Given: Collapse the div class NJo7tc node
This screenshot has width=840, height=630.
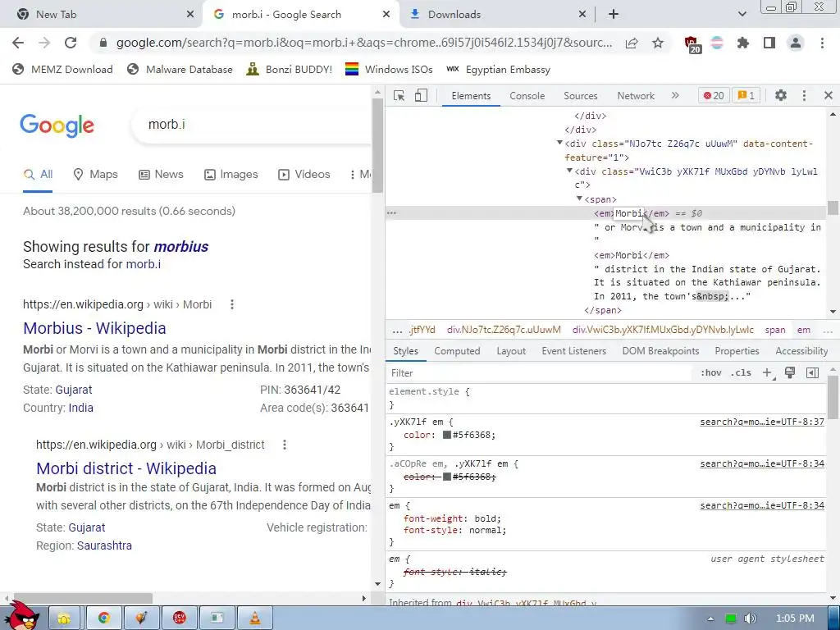Looking at the screenshot, I should (x=559, y=143).
